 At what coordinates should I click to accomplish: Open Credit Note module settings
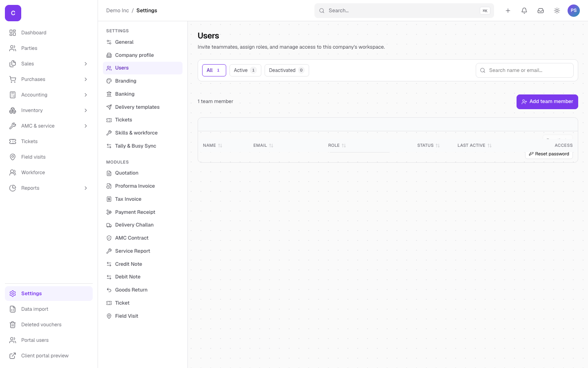(x=143, y=264)
